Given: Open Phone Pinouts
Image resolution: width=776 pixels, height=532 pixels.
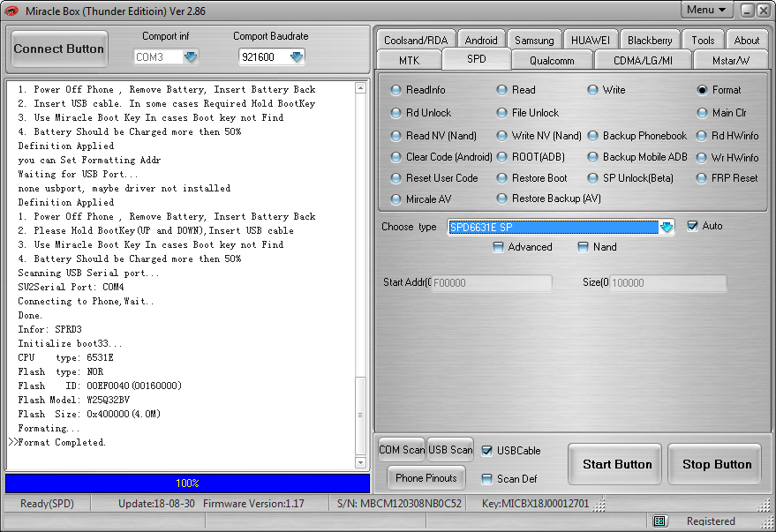Looking at the screenshot, I should pyautogui.click(x=426, y=477).
